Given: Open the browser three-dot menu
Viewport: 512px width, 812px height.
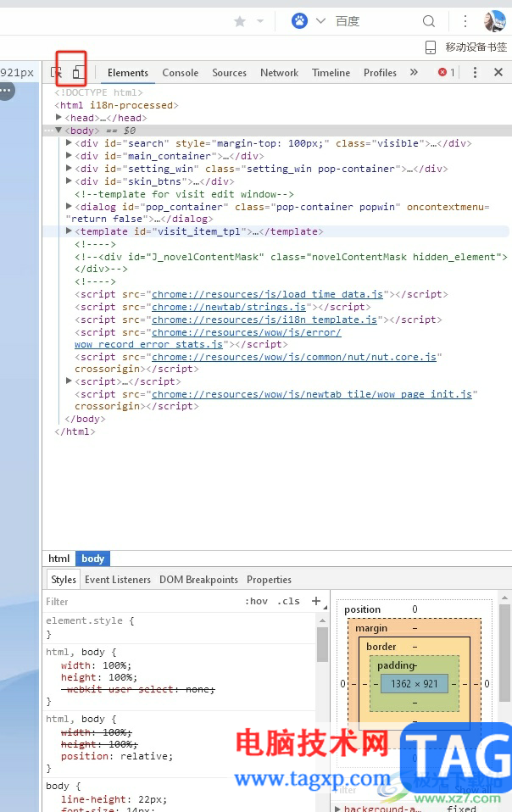Looking at the screenshot, I should click(465, 21).
